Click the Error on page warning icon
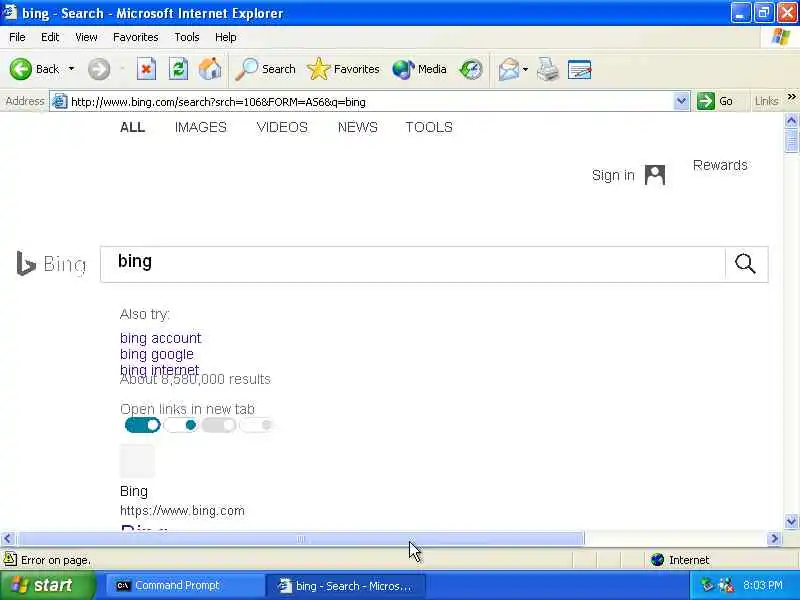 pyautogui.click(x=10, y=559)
